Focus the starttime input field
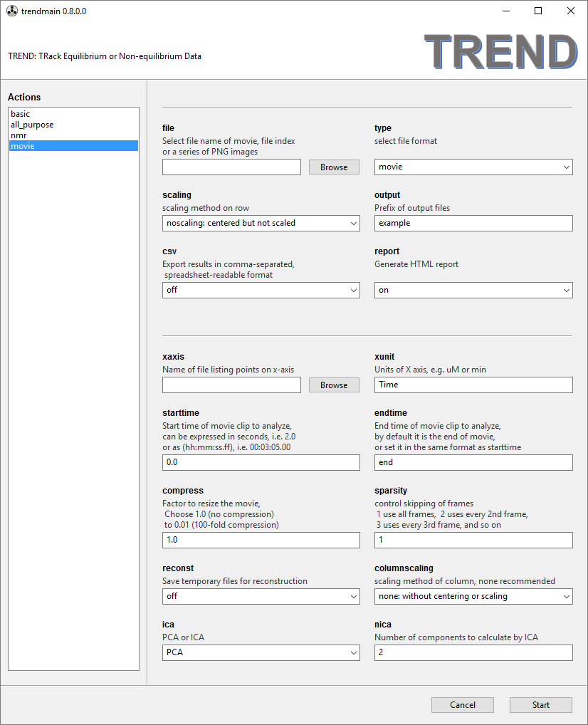Screen dimensions: 588x725 (x=261, y=462)
